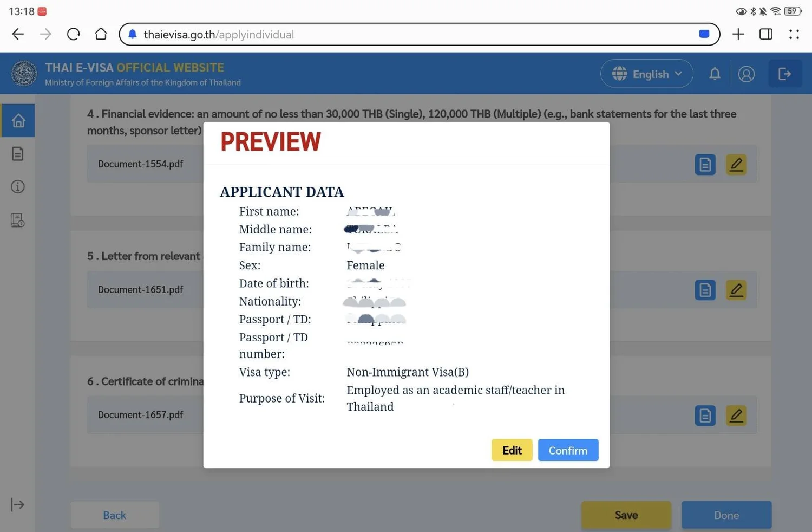Reload the page with the refresh icon
The image size is (812, 532).
coord(73,35)
